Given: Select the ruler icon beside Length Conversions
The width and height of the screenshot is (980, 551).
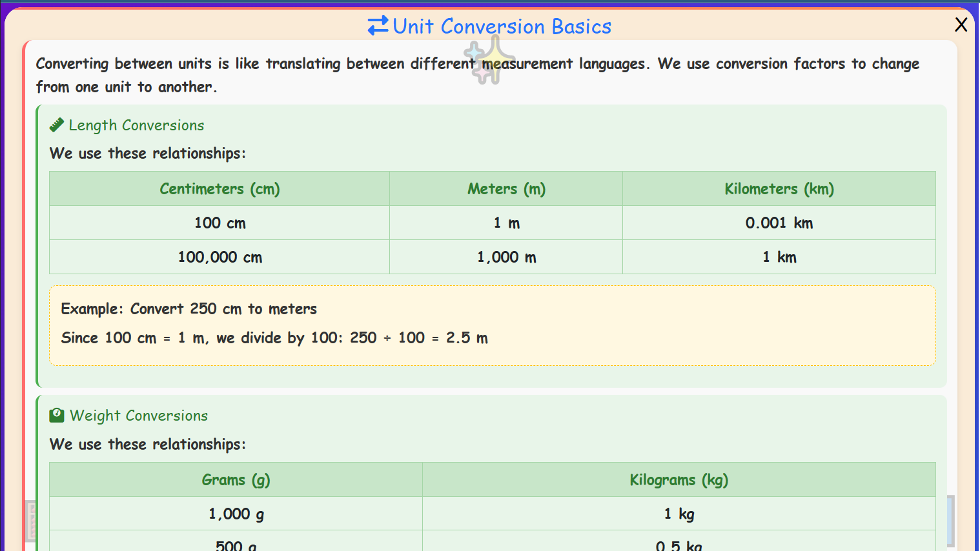Looking at the screenshot, I should [x=56, y=125].
